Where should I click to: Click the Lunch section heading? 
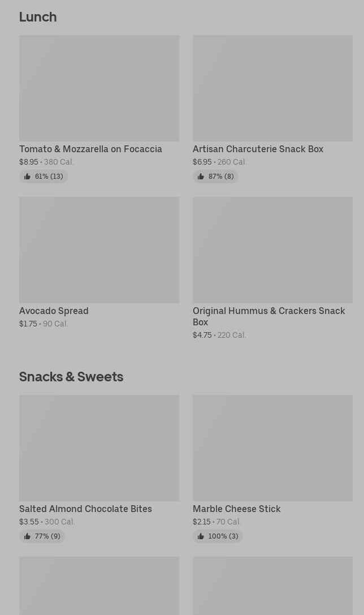pos(38,17)
